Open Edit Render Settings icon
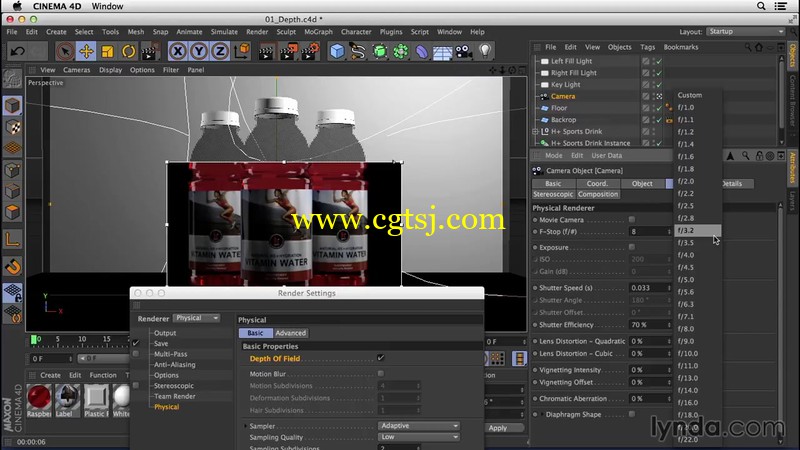The image size is (800, 450). click(x=310, y=51)
